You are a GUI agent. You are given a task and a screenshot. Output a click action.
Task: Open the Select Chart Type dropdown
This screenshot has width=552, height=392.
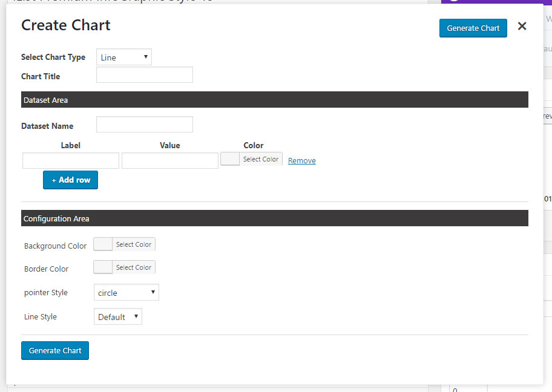point(123,56)
